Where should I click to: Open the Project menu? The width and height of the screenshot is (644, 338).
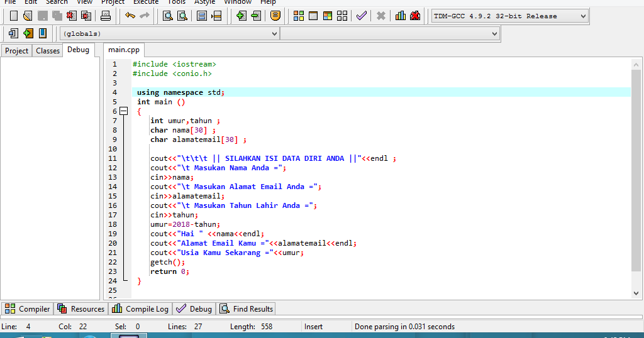(x=113, y=2)
